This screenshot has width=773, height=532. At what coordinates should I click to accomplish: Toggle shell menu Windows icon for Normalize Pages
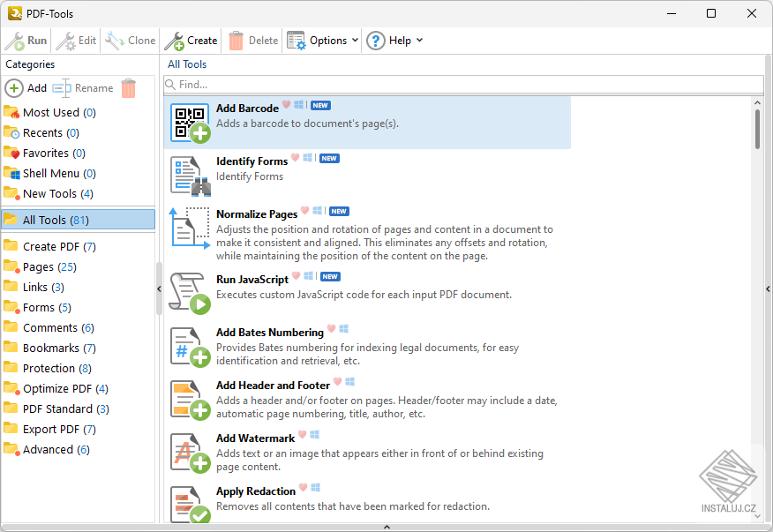(x=318, y=211)
